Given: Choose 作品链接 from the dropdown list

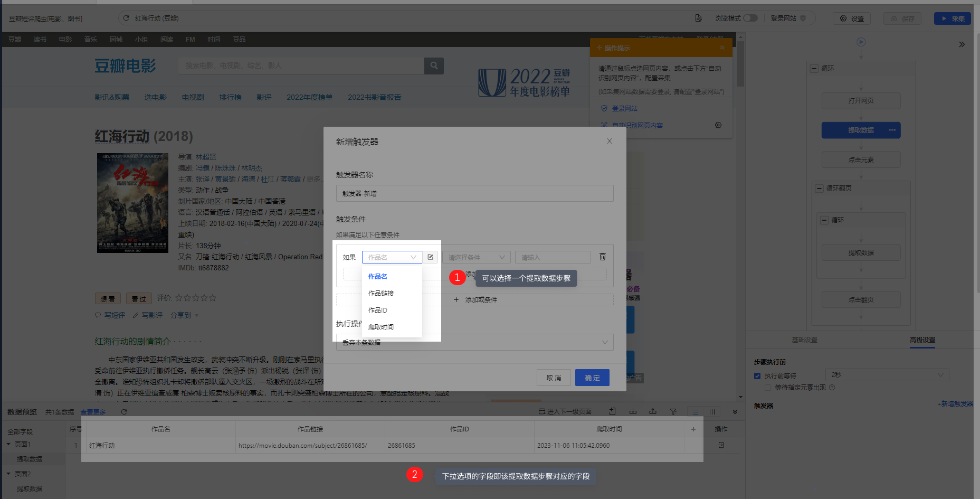Looking at the screenshot, I should [392, 293].
